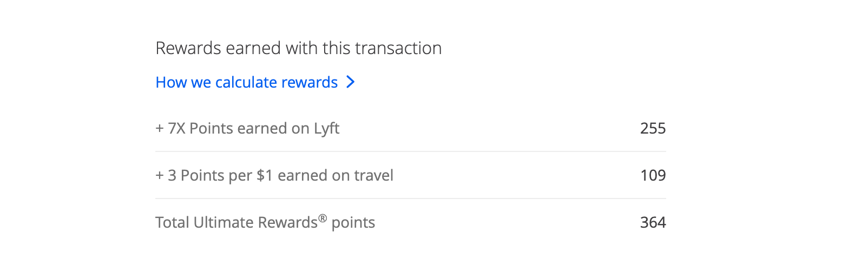Screen dimensions: 868x278
Task: Select the 255 points value
Action: [653, 128]
